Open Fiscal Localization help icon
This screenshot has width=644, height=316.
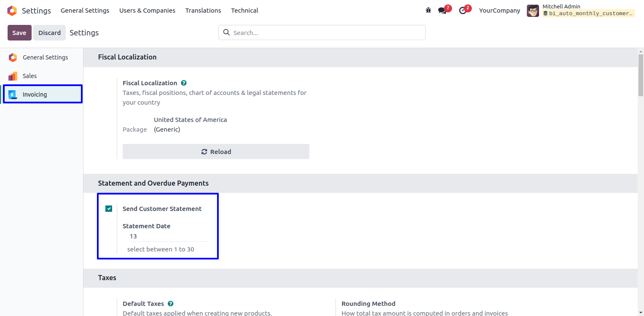[x=184, y=83]
